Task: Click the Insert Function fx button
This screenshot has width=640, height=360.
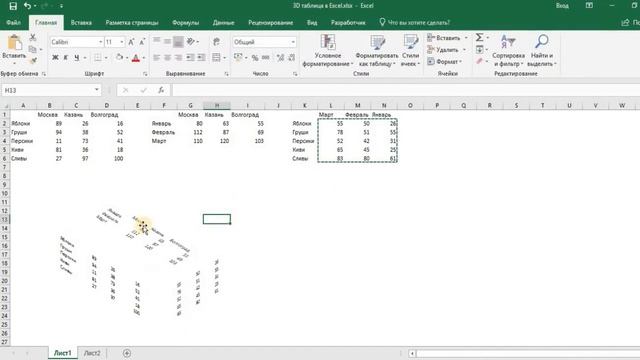Action: [161, 90]
